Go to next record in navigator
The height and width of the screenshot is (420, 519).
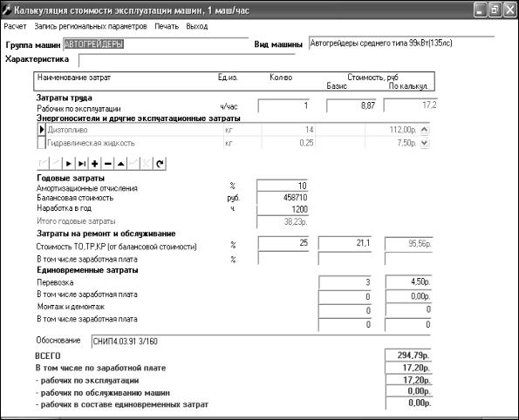(x=69, y=163)
